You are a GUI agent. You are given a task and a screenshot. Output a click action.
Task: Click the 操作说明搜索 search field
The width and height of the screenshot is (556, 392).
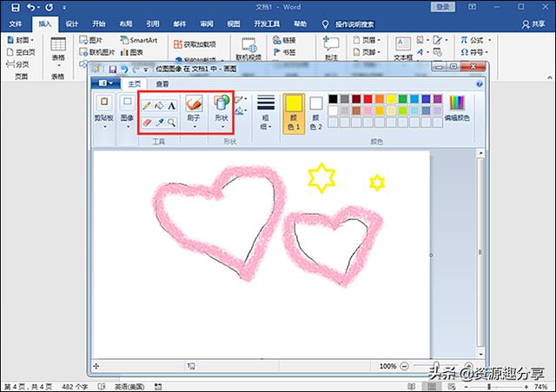coord(363,24)
